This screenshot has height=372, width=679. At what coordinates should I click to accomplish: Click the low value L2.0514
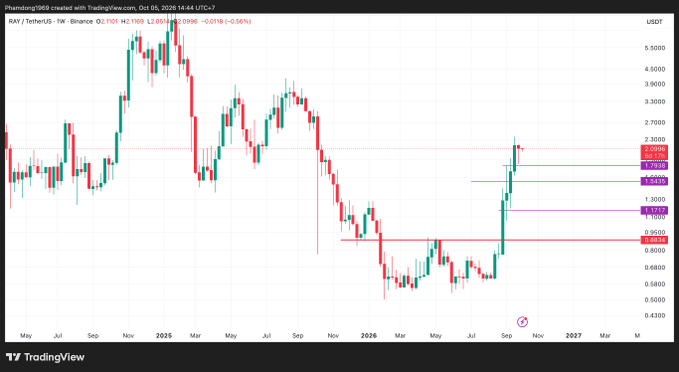pyautogui.click(x=158, y=21)
